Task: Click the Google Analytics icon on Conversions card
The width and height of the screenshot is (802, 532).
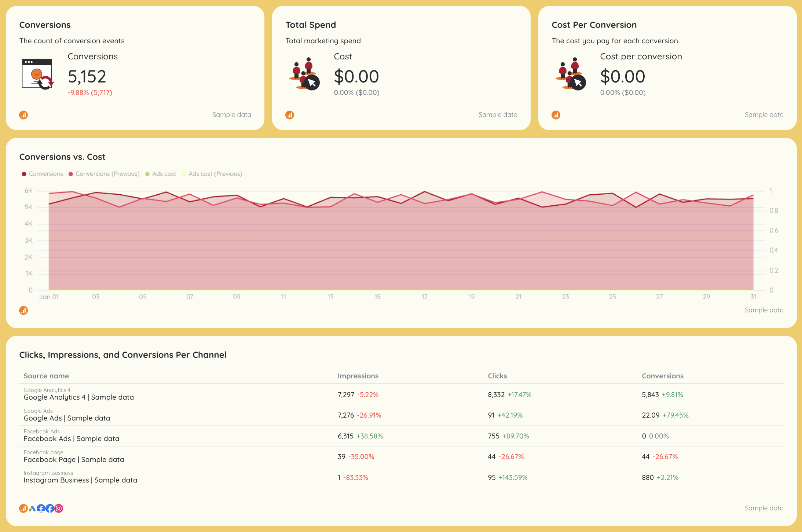Action: [23, 115]
